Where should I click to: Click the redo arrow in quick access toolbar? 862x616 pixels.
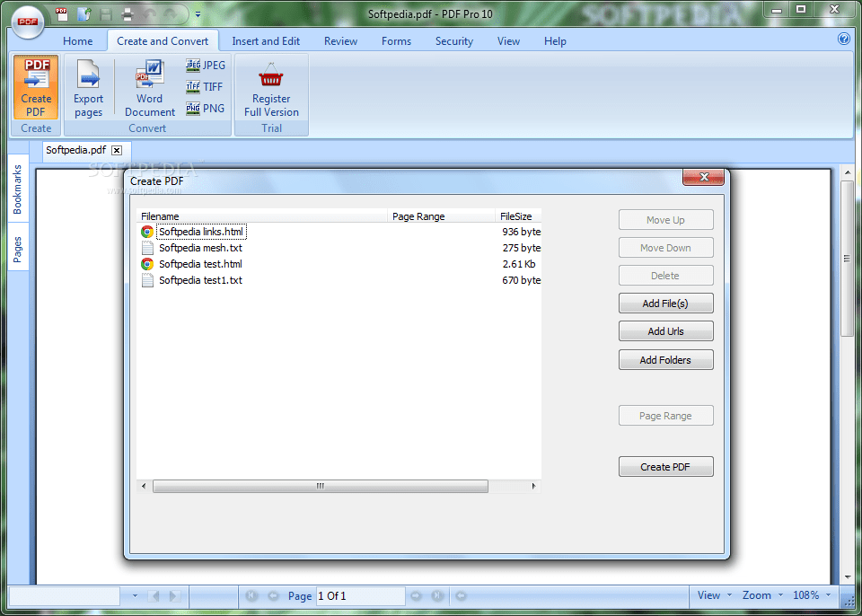[x=171, y=14]
